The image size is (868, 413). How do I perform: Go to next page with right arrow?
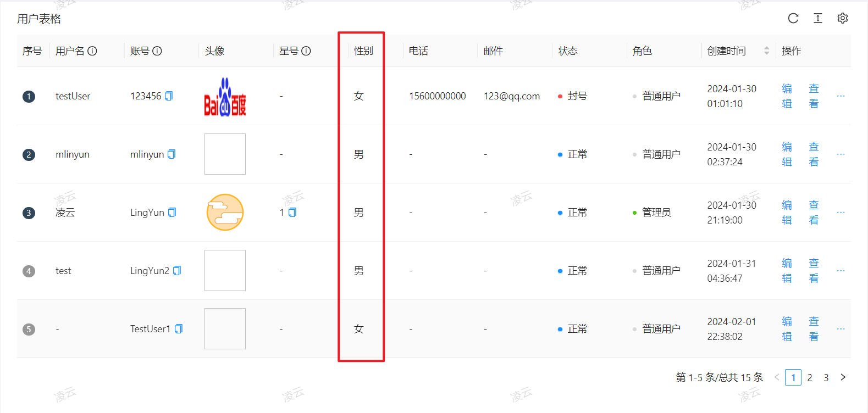coord(843,377)
